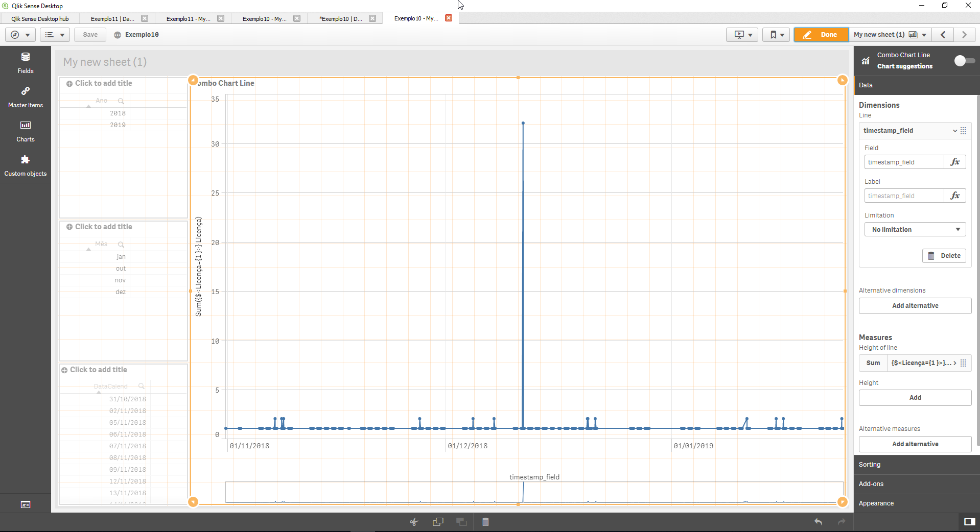The width and height of the screenshot is (980, 532).
Task: Open the Fields assets panel
Action: 26,63
